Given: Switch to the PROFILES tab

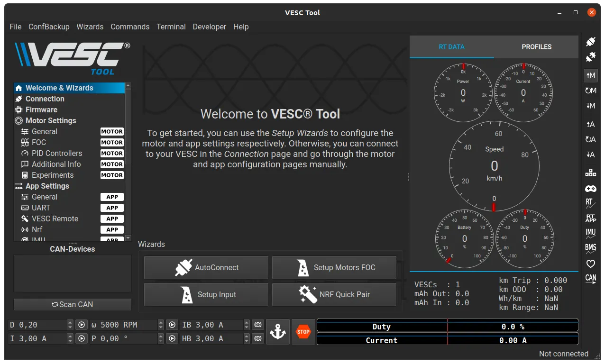Looking at the screenshot, I should tap(536, 47).
